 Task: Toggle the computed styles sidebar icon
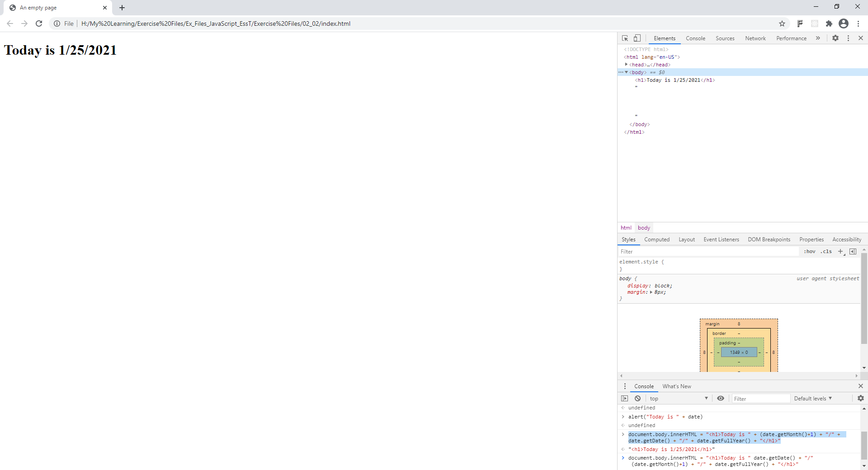pyautogui.click(x=853, y=252)
